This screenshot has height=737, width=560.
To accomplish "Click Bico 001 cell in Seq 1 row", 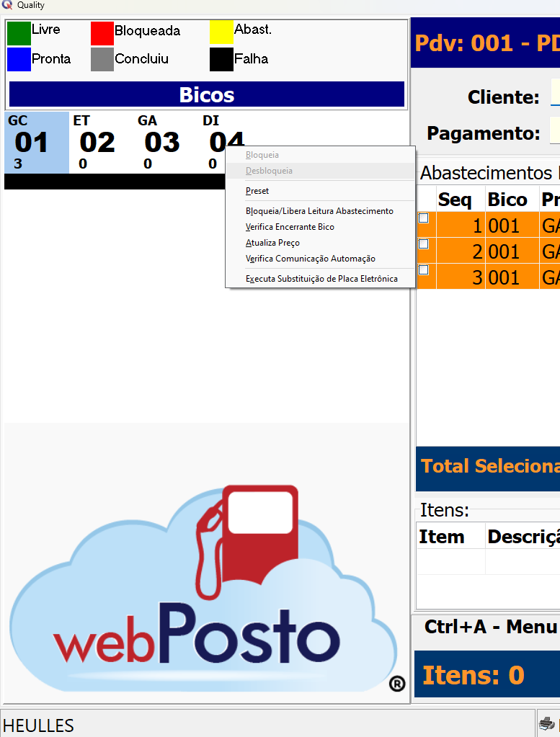I will point(512,225).
